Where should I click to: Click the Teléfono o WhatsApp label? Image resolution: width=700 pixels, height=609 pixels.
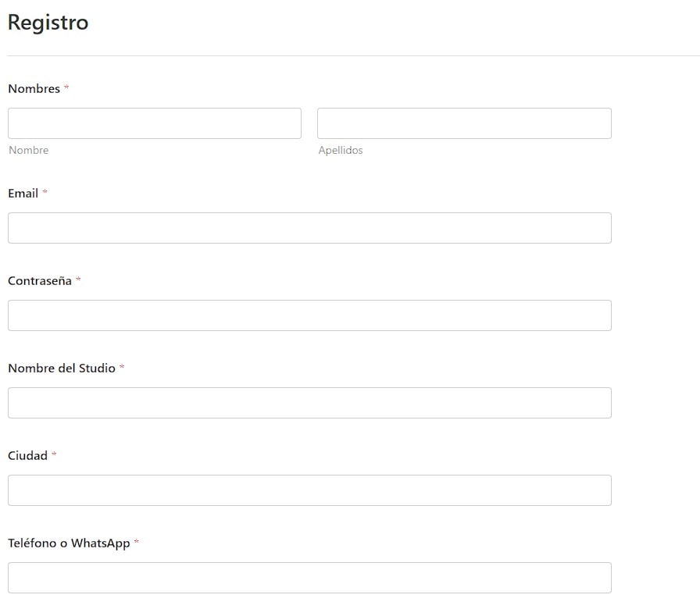pyautogui.click(x=70, y=543)
